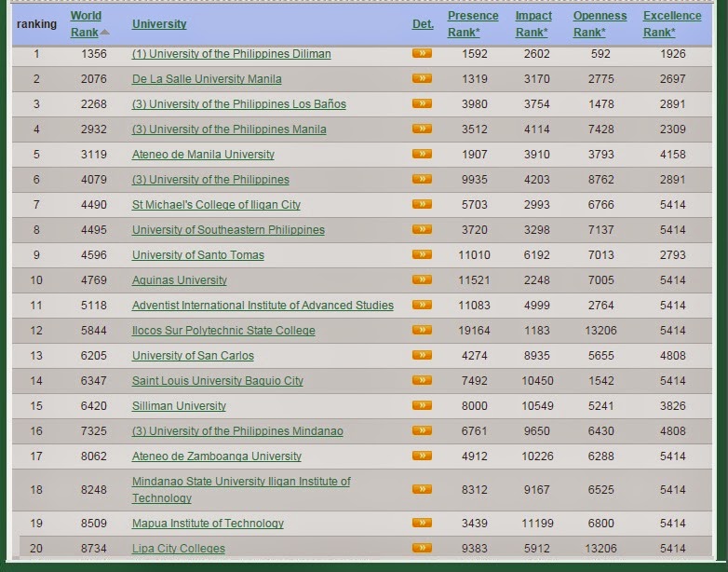This screenshot has width=728, height=572.
Task: Select impact rank value 11199
Action: [537, 524]
